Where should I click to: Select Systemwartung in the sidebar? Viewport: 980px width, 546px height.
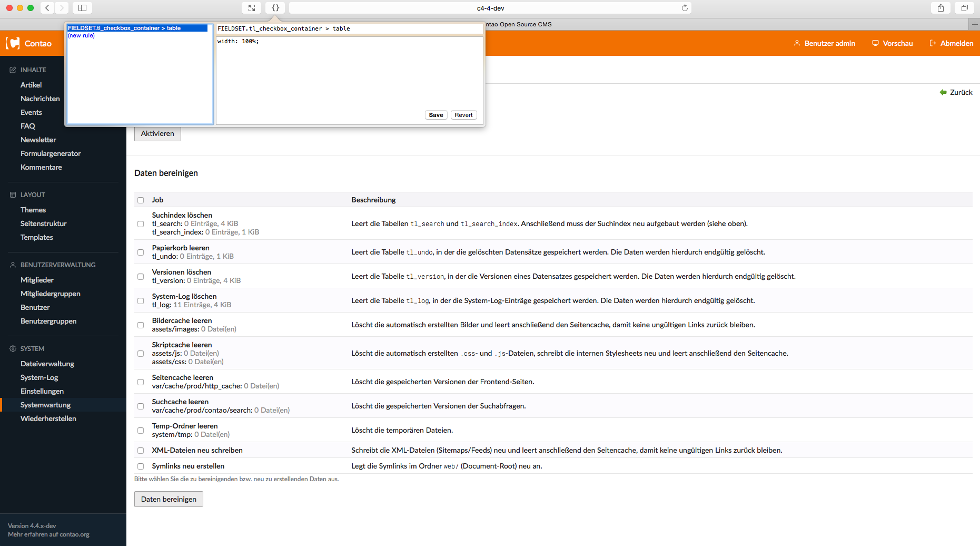[46, 405]
